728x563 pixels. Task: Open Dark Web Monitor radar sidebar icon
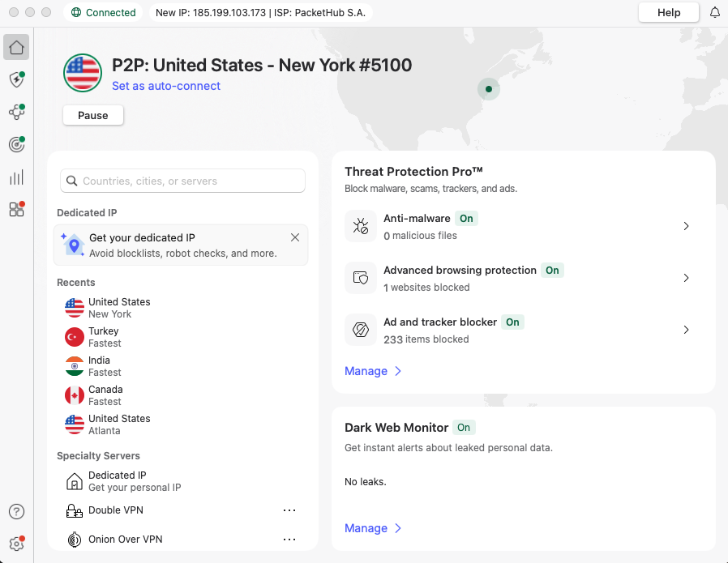pyautogui.click(x=16, y=144)
